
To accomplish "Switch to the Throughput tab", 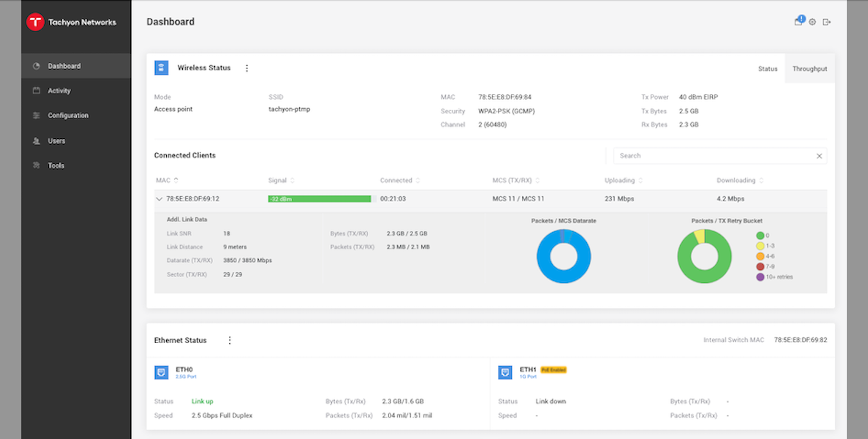I will [809, 69].
